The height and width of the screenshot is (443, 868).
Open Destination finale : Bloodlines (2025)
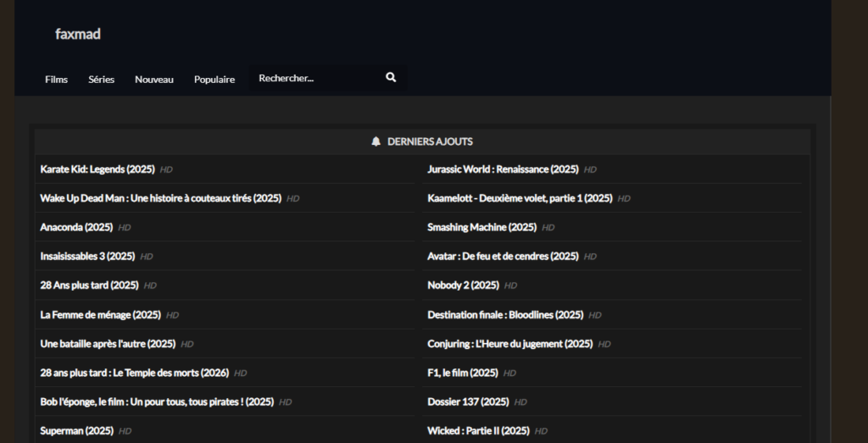pyautogui.click(x=505, y=314)
